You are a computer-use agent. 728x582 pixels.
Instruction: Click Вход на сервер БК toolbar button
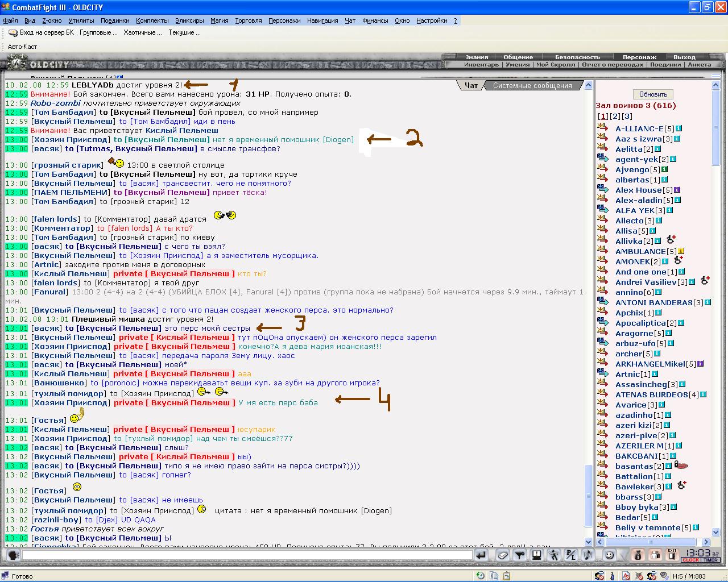pos(42,32)
